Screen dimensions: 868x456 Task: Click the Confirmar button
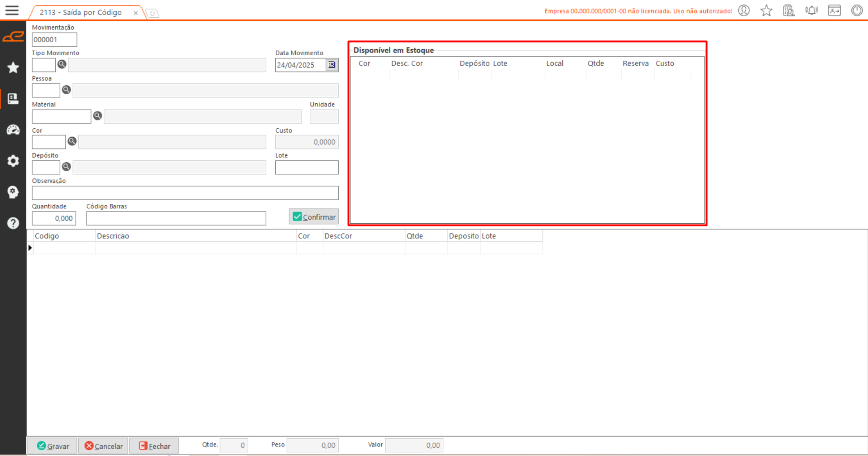tap(314, 217)
